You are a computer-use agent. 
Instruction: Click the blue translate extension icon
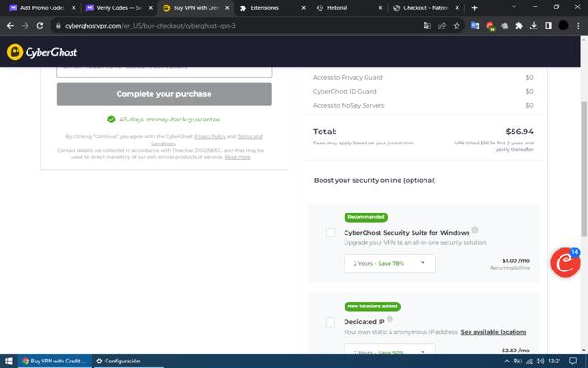click(x=475, y=26)
